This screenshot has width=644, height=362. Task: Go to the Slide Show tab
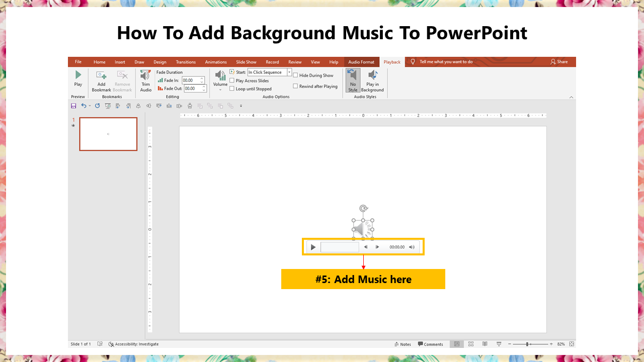click(246, 62)
